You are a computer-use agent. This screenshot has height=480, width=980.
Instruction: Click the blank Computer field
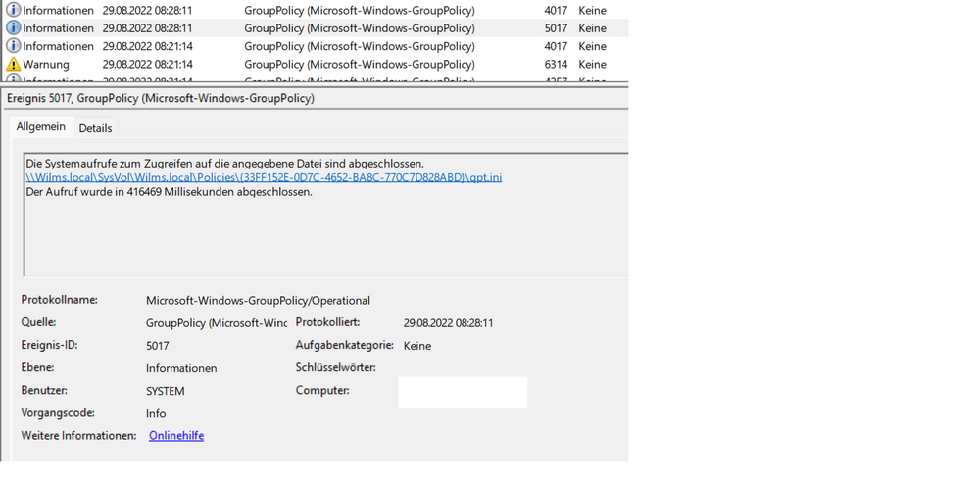[463, 392]
